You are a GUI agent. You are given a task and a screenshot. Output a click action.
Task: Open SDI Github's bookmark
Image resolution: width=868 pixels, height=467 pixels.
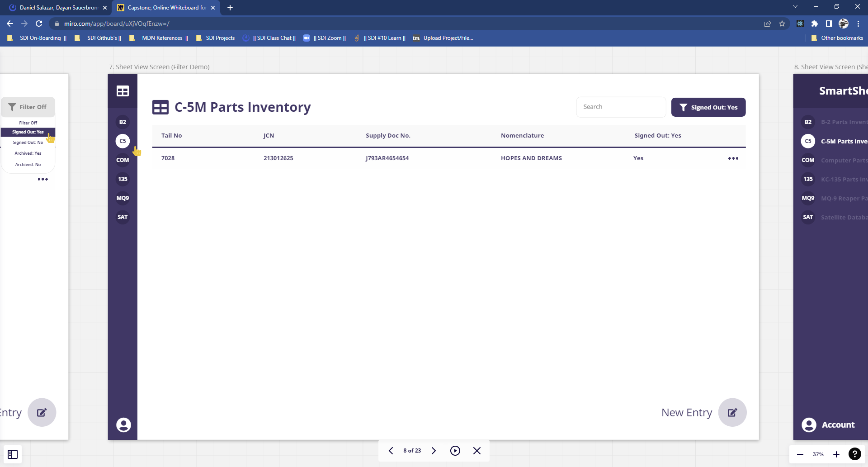(x=98, y=38)
